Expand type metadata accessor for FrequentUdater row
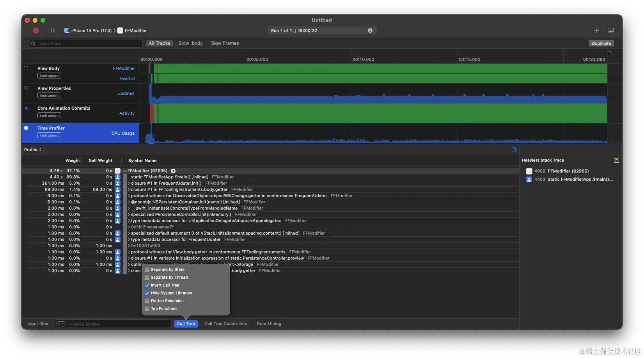The height and width of the screenshot is (358, 644). pos(129,239)
